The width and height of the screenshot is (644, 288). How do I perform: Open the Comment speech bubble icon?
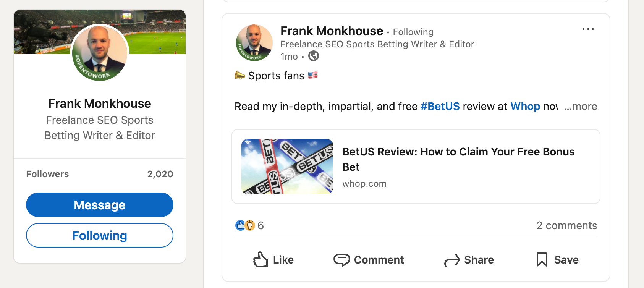343,260
